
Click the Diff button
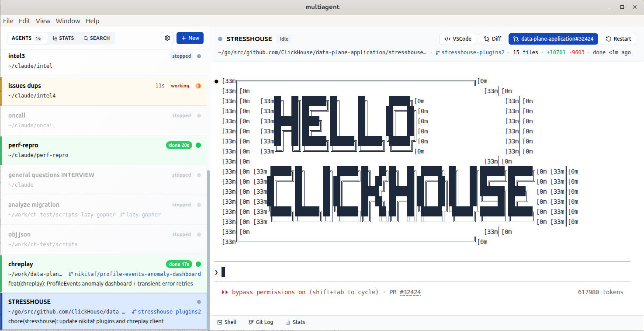[x=492, y=39]
